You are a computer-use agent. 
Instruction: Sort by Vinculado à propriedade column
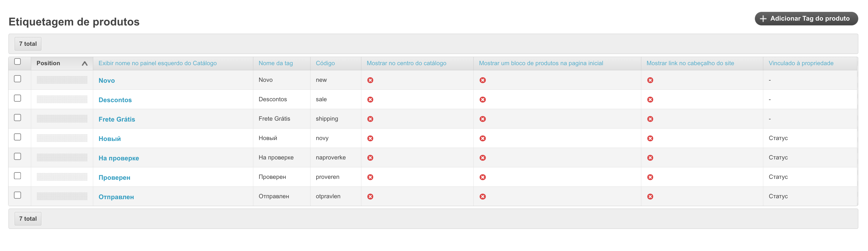pyautogui.click(x=801, y=63)
